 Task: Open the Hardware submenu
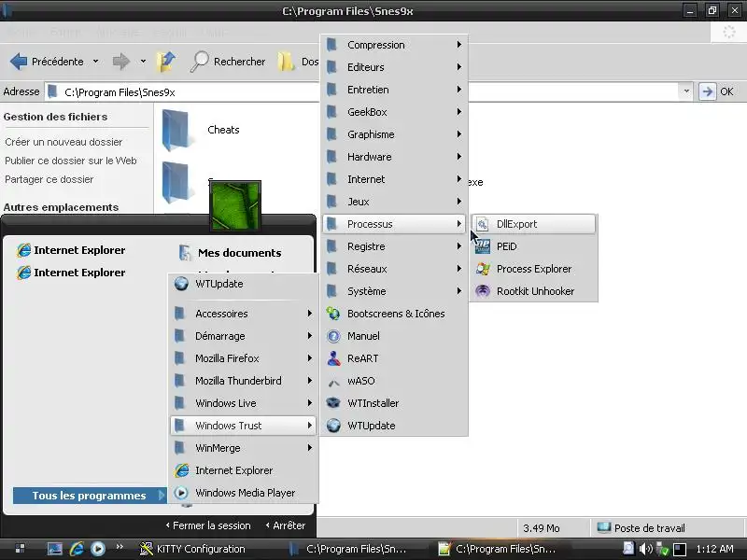394,157
